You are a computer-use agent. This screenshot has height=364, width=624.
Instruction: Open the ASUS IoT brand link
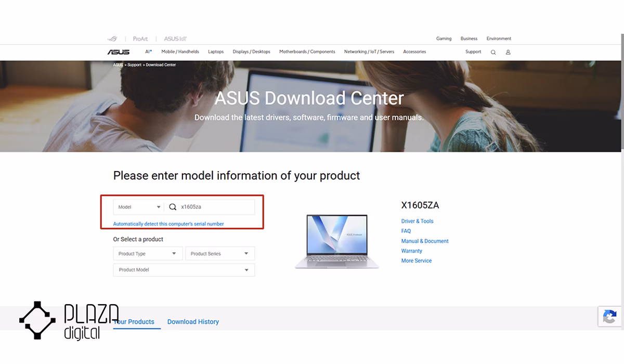(x=175, y=38)
